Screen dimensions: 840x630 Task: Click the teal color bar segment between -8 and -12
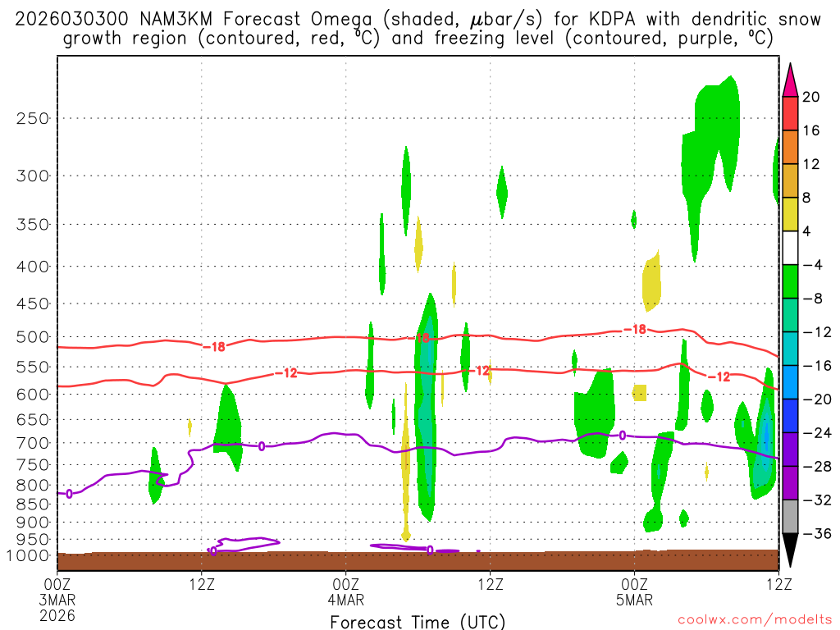(x=790, y=315)
